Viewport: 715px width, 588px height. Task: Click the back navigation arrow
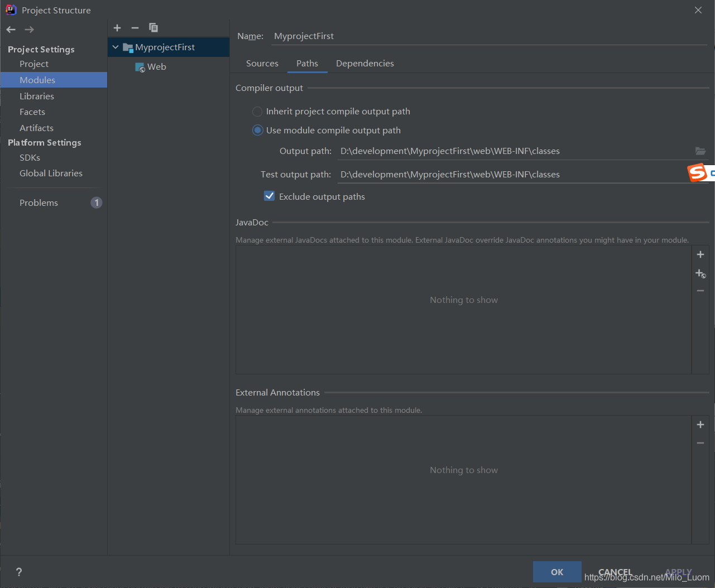[11, 30]
